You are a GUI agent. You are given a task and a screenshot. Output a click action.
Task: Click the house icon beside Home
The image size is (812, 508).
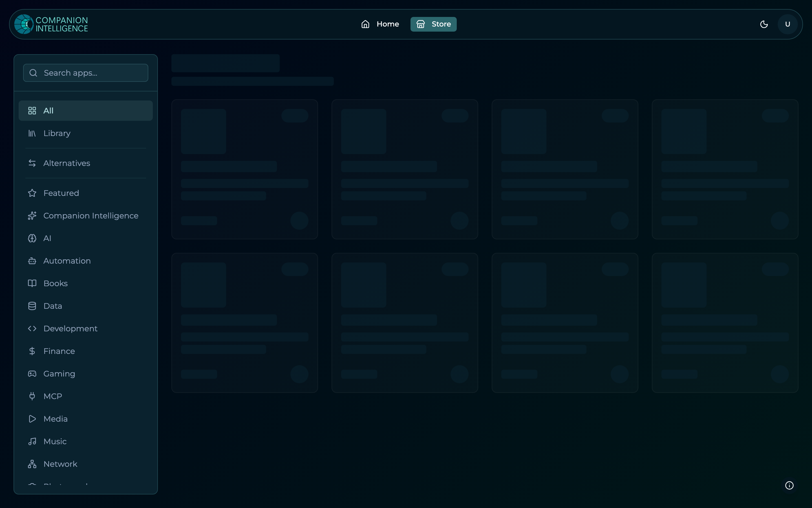click(365, 24)
